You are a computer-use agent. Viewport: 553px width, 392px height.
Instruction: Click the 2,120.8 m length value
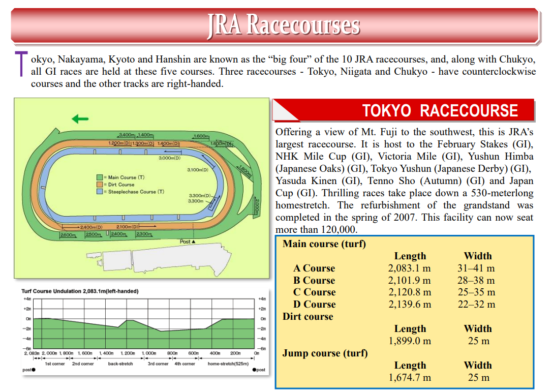pos(410,292)
